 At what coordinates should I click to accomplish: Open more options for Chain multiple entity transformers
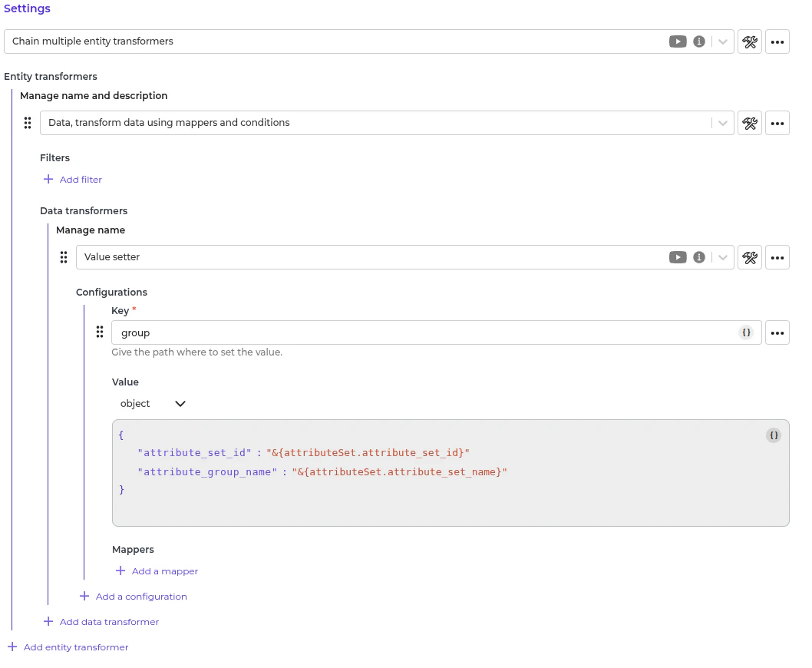[x=777, y=41]
